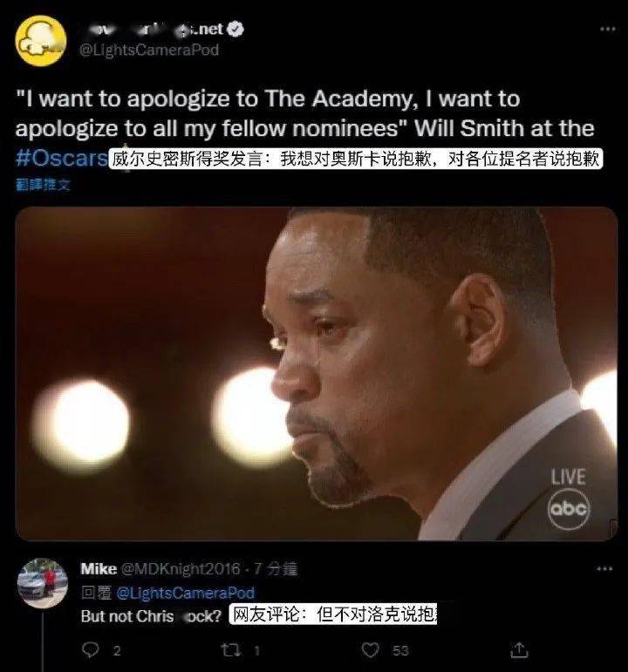Click the verified badge beside account name

click(235, 29)
